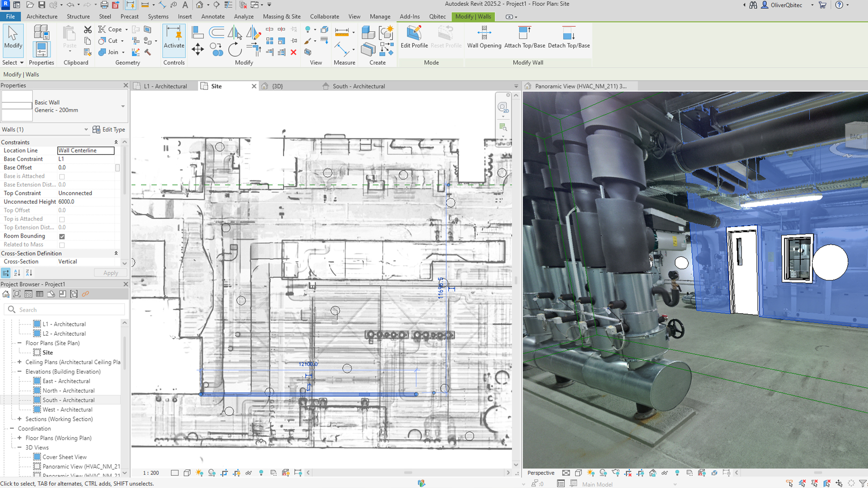Open the Basic Wall type selector dropdown

click(123, 106)
